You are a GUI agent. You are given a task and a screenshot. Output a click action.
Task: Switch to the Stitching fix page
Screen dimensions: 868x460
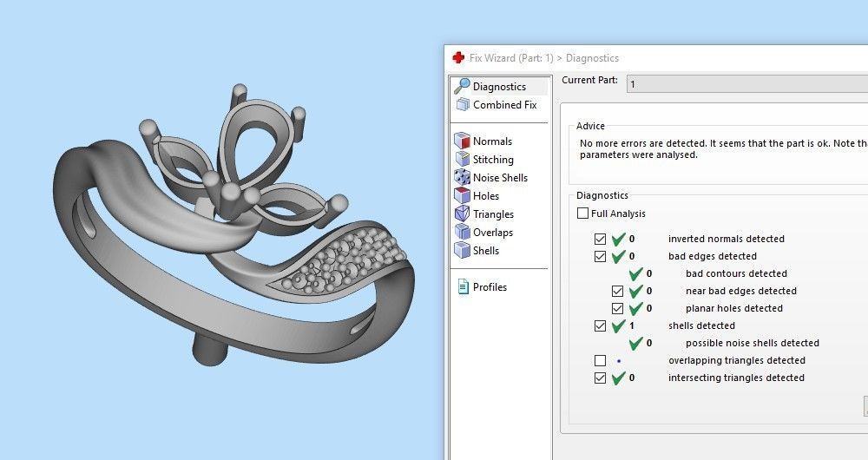pos(493,160)
